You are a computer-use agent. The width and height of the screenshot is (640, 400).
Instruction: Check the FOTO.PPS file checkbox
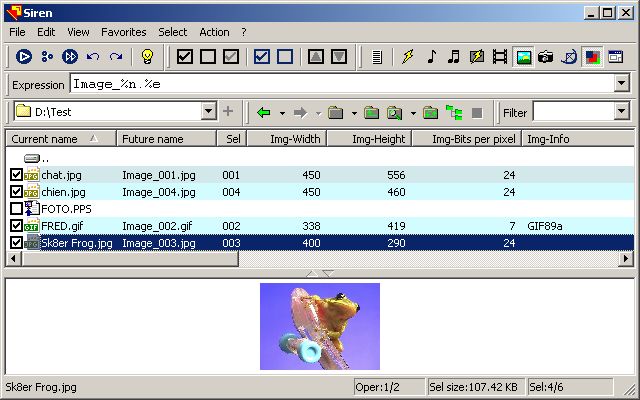tap(15, 209)
